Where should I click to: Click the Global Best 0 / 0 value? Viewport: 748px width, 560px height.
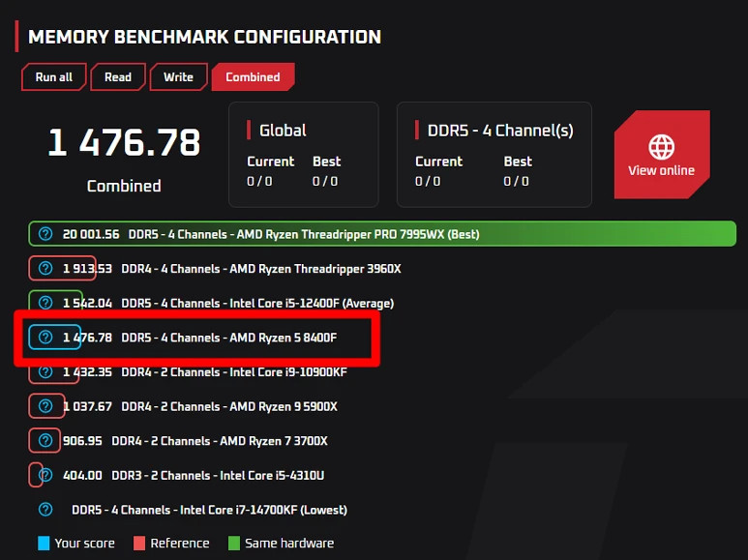[325, 181]
